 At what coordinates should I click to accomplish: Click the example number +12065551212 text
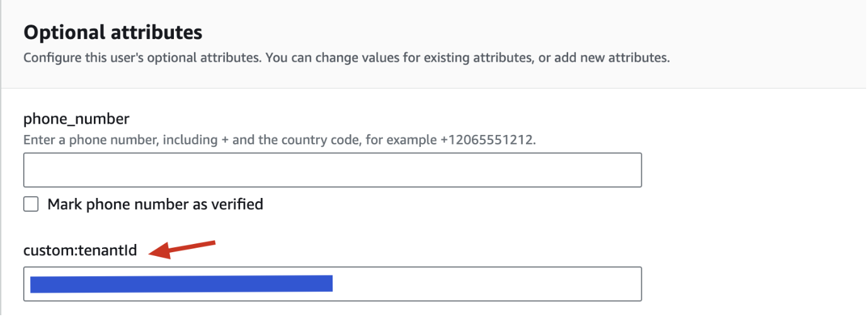(489, 140)
